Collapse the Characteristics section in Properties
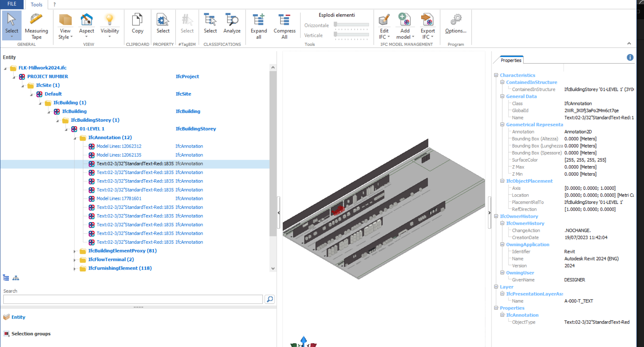 click(496, 75)
